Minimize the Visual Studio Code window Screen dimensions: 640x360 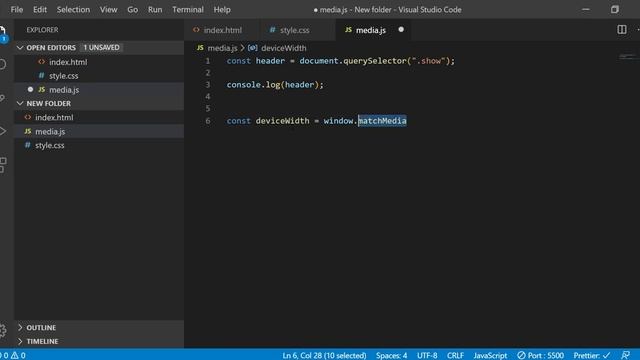point(586,9)
